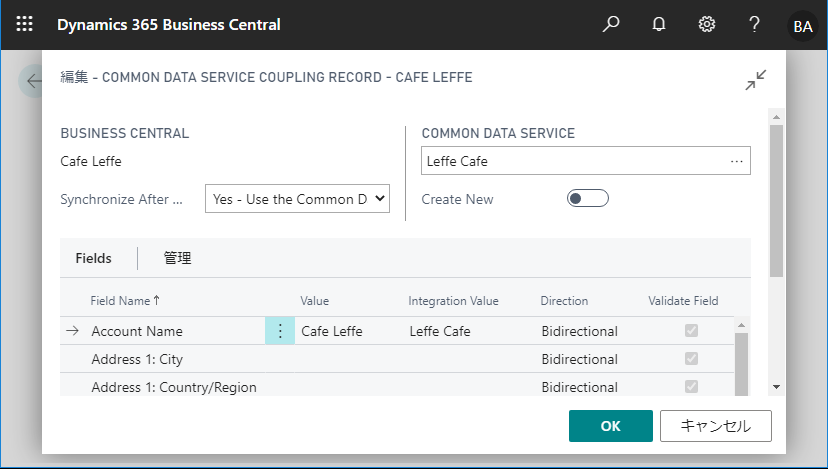Image resolution: width=828 pixels, height=469 pixels.
Task: Click Bidirectional in the Address 1: City row
Action: (x=579, y=359)
